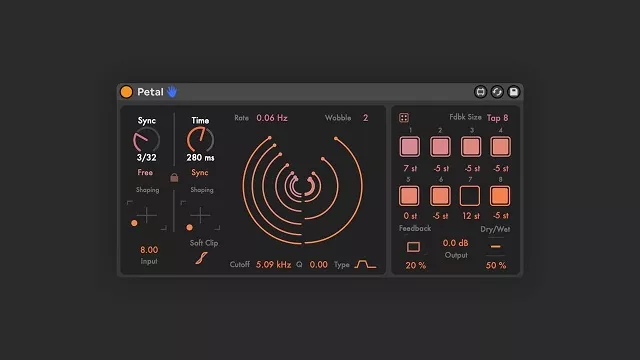Open the Wobble value 2 selector
The image size is (640, 360).
pyautogui.click(x=365, y=118)
